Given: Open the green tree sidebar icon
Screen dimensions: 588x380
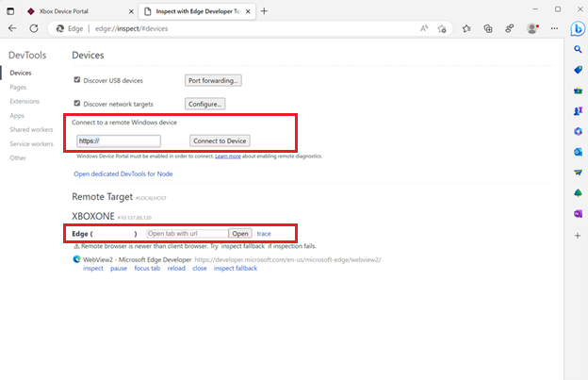Looking at the screenshot, I should pyautogui.click(x=578, y=192).
